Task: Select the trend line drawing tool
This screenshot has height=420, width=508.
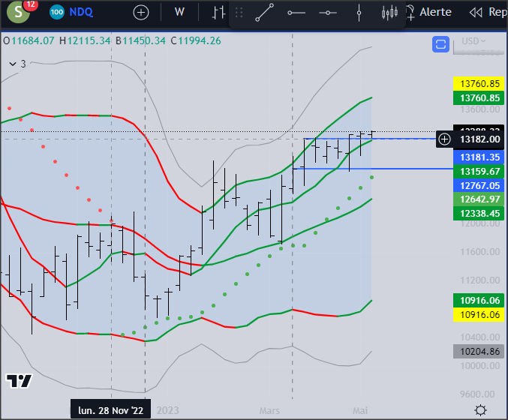Action: (264, 13)
